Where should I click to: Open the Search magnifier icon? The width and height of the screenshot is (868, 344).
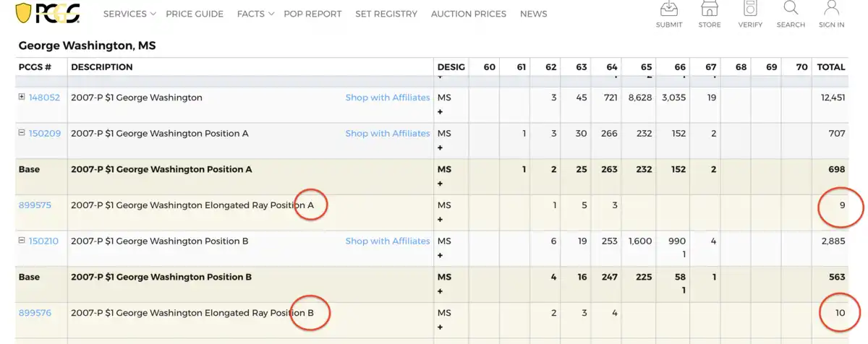click(x=791, y=9)
